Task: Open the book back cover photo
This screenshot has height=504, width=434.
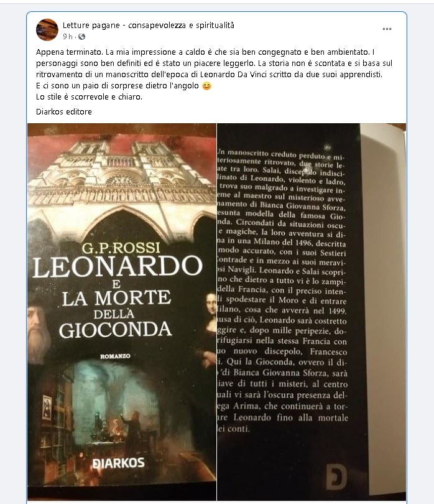Action: [312, 312]
